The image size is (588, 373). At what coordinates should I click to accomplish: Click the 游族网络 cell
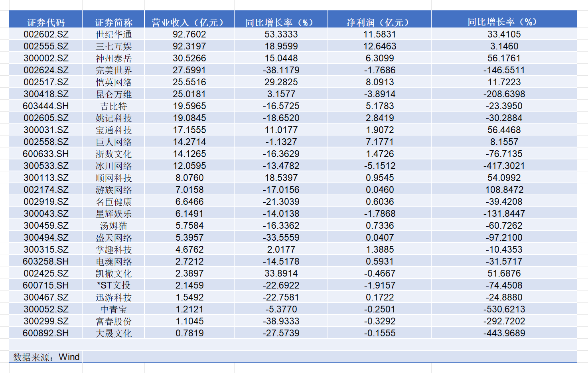coord(114,190)
